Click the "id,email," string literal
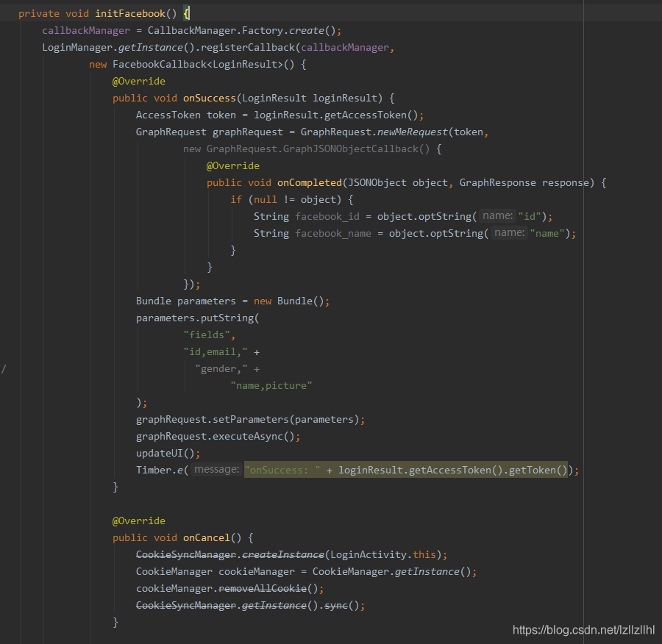 pyautogui.click(x=216, y=352)
